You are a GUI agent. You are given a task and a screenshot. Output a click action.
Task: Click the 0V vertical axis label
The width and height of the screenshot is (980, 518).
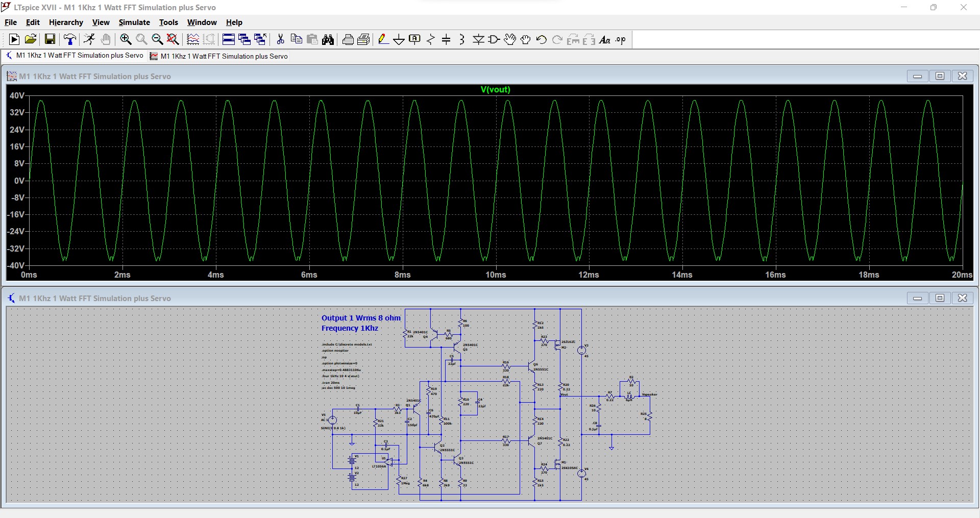19,181
